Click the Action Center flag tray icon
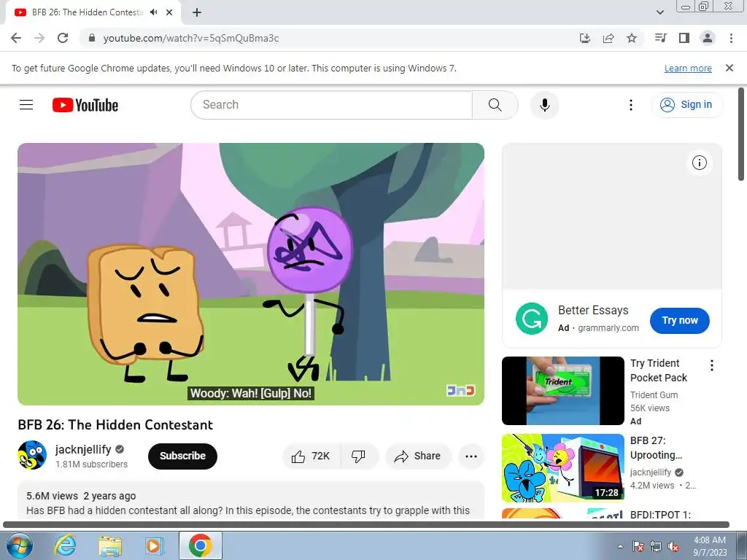Screen dimensions: 747x560 pos(638,546)
